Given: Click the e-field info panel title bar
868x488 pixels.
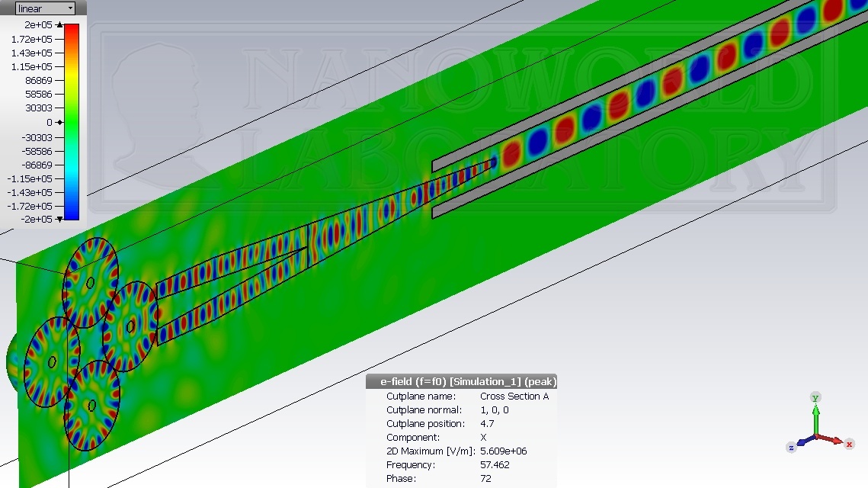Looking at the screenshot, I should coord(461,381).
